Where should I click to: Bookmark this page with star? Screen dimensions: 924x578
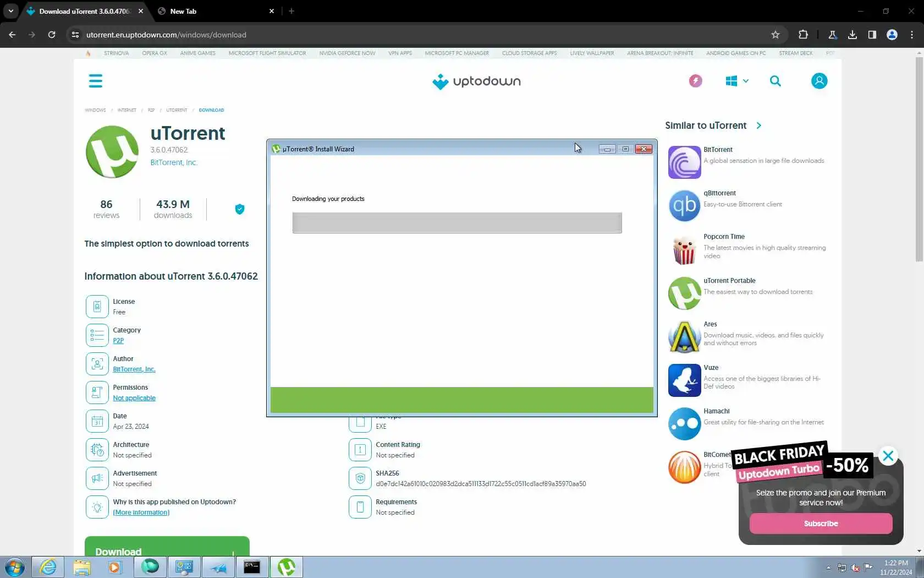[x=776, y=35]
